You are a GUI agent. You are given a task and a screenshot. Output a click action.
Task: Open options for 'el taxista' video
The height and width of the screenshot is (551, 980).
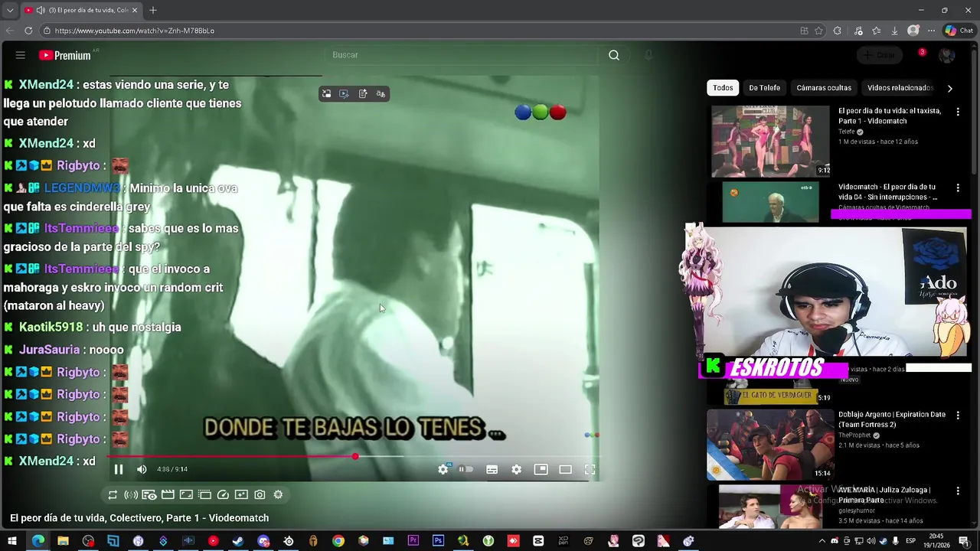tap(958, 112)
